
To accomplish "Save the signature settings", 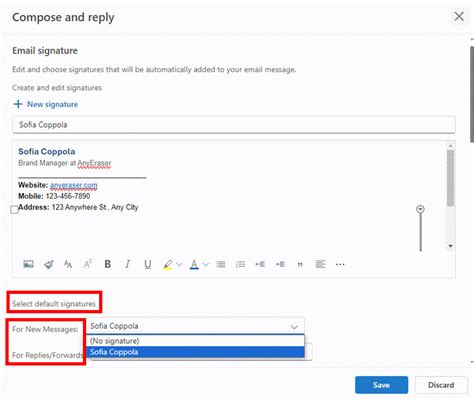I will point(381,385).
